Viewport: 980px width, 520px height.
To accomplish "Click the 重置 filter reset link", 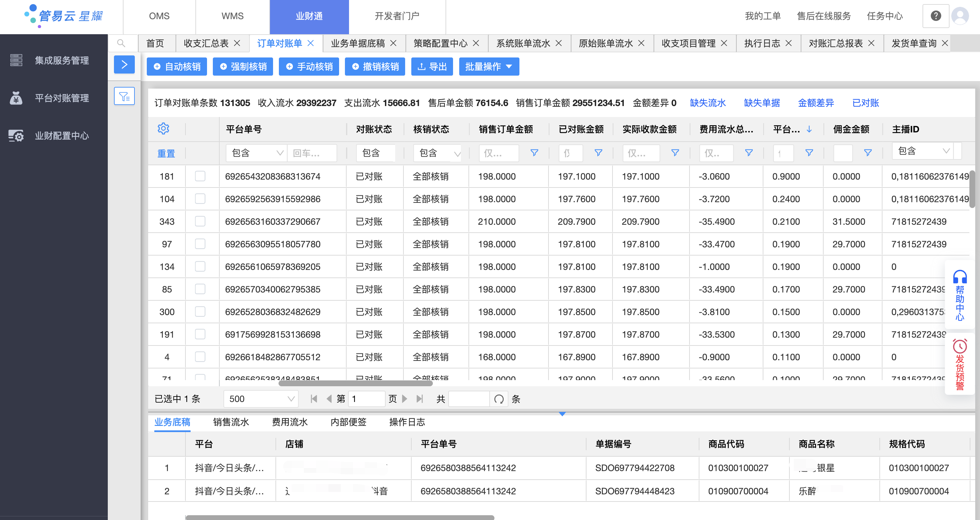I will point(166,153).
